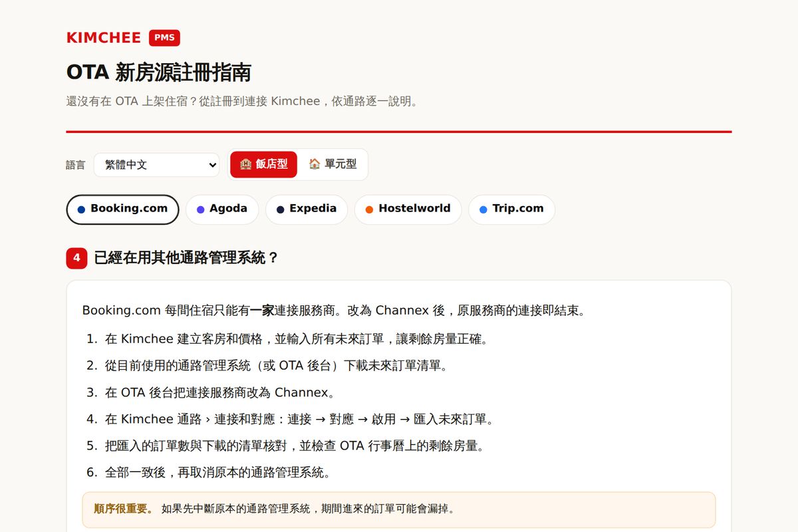Click the page title OTA 新房源註冊指南
The image size is (798, 532).
pyautogui.click(x=158, y=72)
